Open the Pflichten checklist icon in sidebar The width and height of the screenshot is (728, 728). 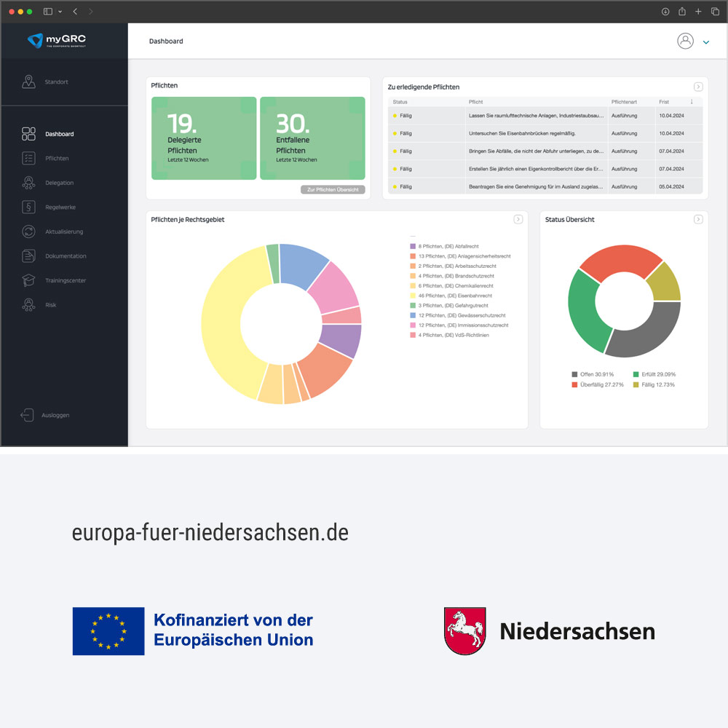point(28,158)
